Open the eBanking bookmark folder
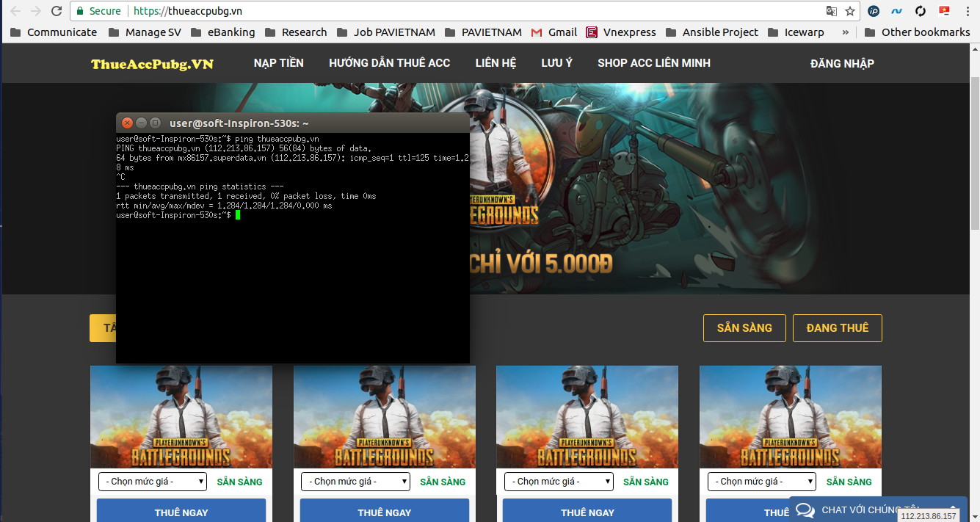Screen dimensions: 980x522 (223, 32)
